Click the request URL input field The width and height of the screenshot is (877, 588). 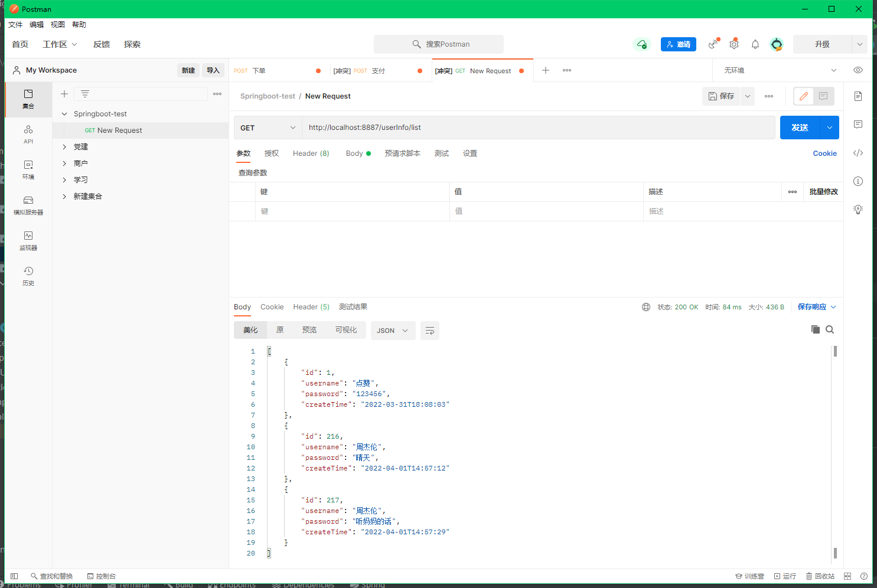[537, 128]
